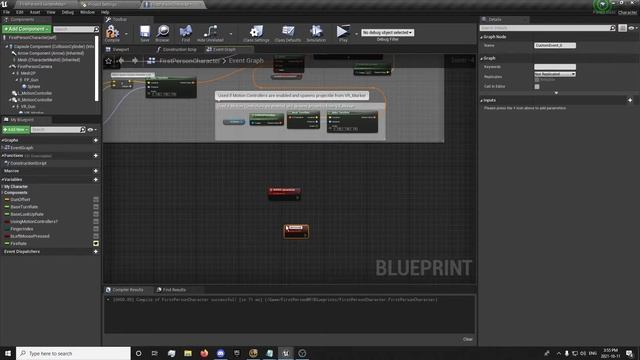Click the Name field in Graph Node section
640x360 pixels.
(x=555, y=45)
